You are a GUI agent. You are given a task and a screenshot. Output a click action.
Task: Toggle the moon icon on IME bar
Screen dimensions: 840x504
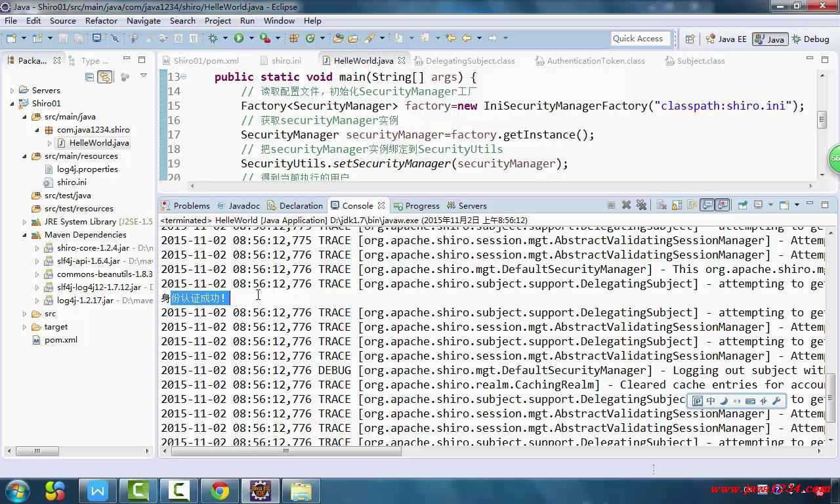coord(724,401)
